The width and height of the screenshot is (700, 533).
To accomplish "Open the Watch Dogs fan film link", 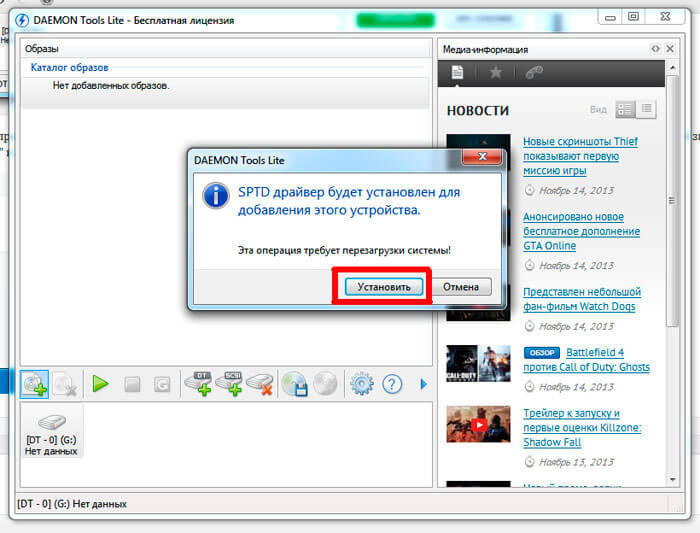I will click(582, 299).
